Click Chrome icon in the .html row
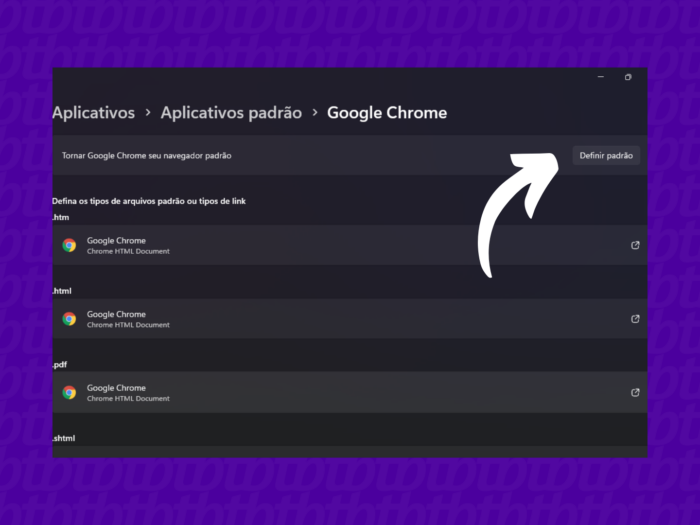Viewport: 700px width, 525px height. tap(69, 319)
